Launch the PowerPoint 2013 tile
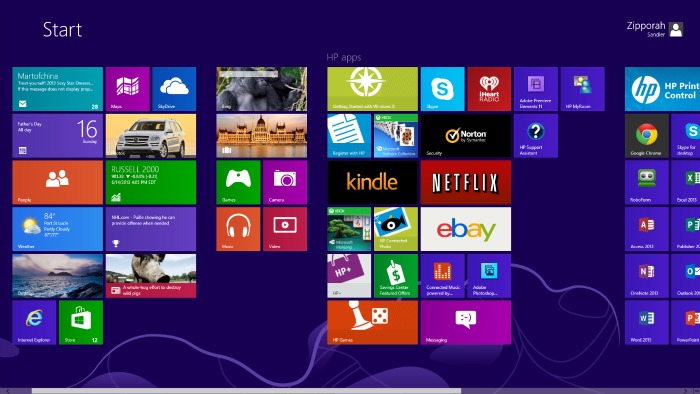700x394 pixels. click(686, 323)
